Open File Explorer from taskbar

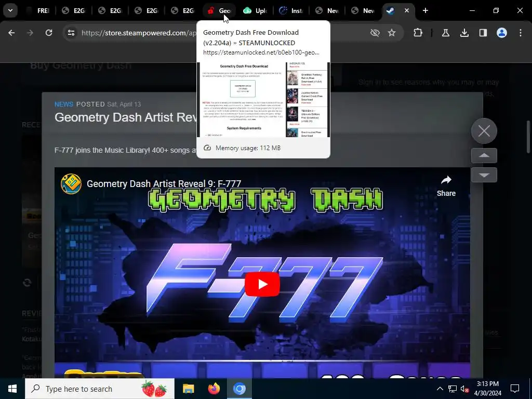[188, 389]
